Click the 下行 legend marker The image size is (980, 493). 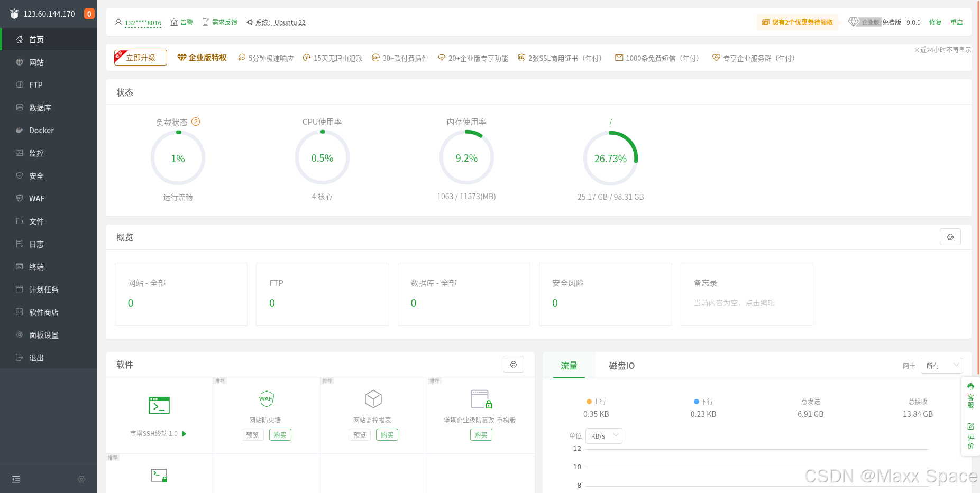point(697,402)
